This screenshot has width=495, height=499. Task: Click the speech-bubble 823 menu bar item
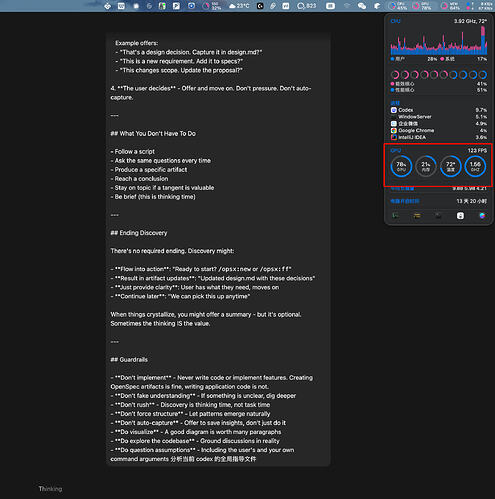point(306,6)
